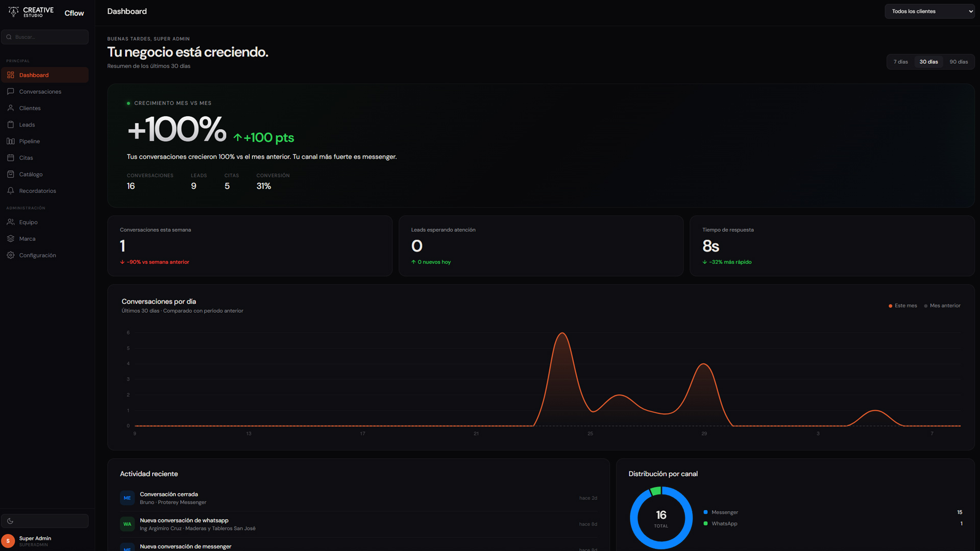This screenshot has height=551, width=980.
Task: Click the WhatsApp legend label
Action: click(724, 523)
